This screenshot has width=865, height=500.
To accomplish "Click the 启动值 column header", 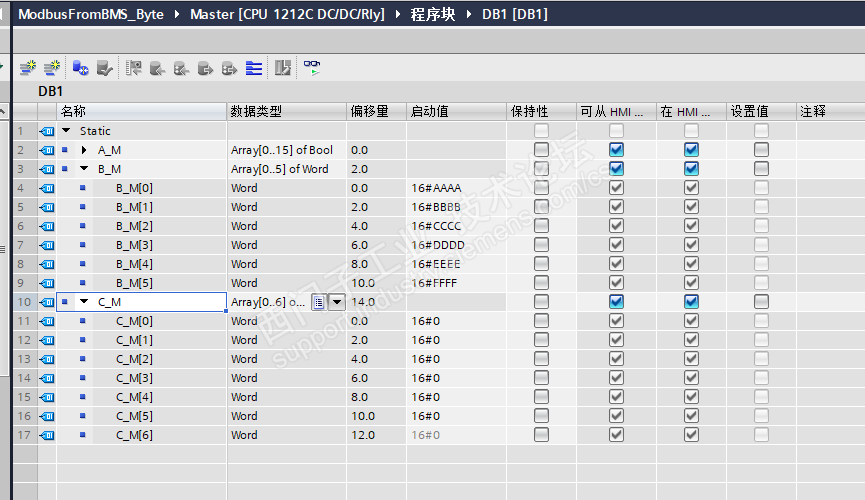I will (x=457, y=111).
